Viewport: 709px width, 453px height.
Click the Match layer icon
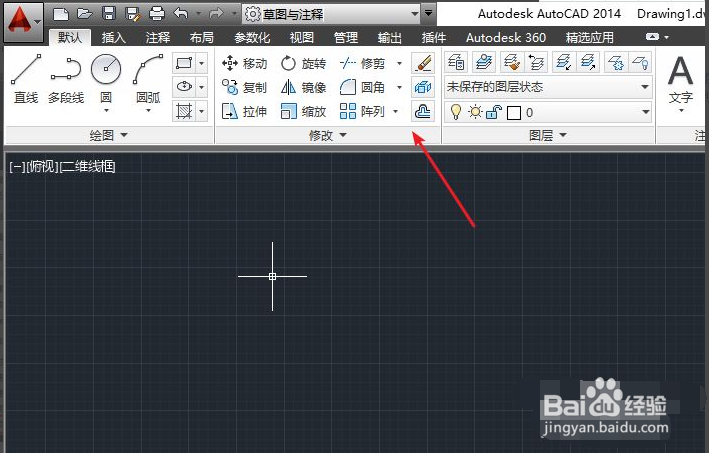click(x=512, y=62)
